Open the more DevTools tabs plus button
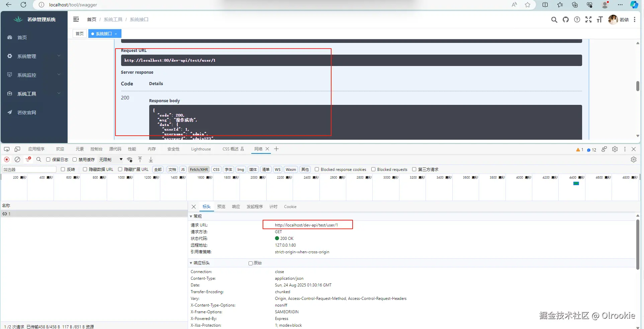Image resolution: width=644 pixels, height=329 pixels. point(276,149)
